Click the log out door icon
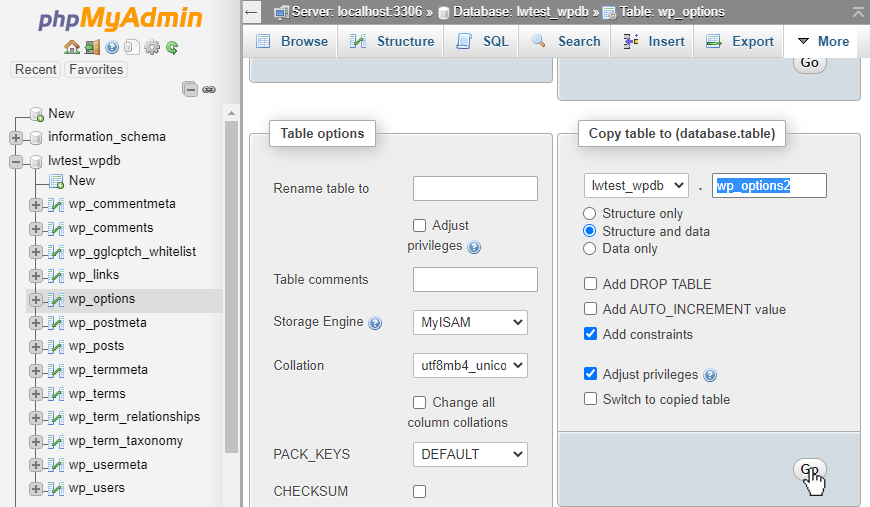 coord(92,47)
